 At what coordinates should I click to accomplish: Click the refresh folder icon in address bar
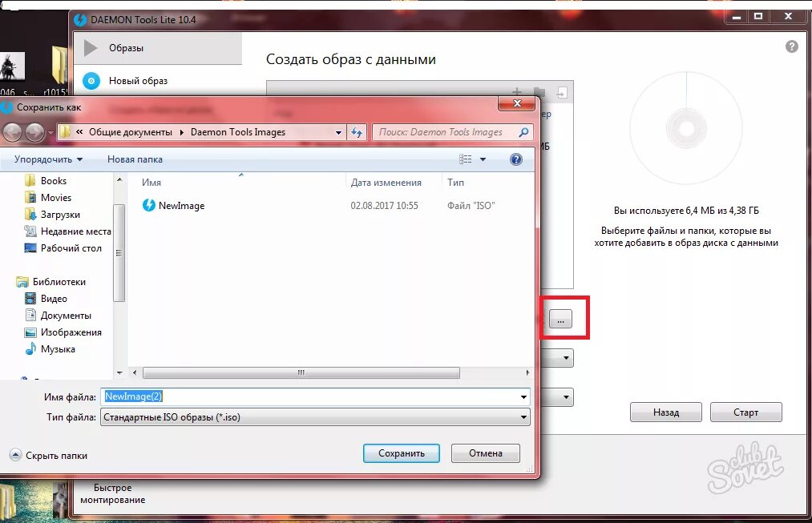click(x=357, y=132)
